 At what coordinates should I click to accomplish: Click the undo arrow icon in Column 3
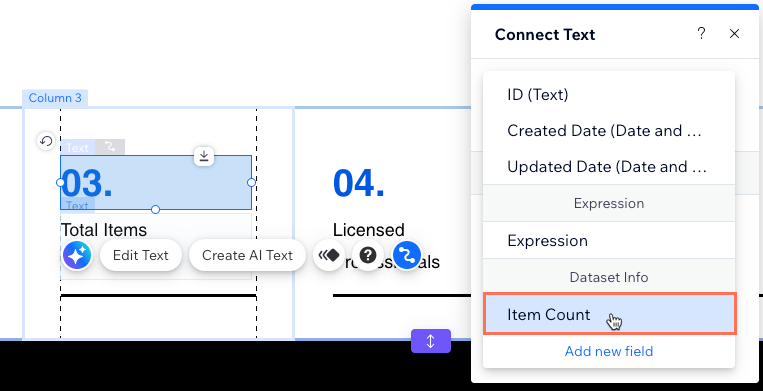click(46, 142)
